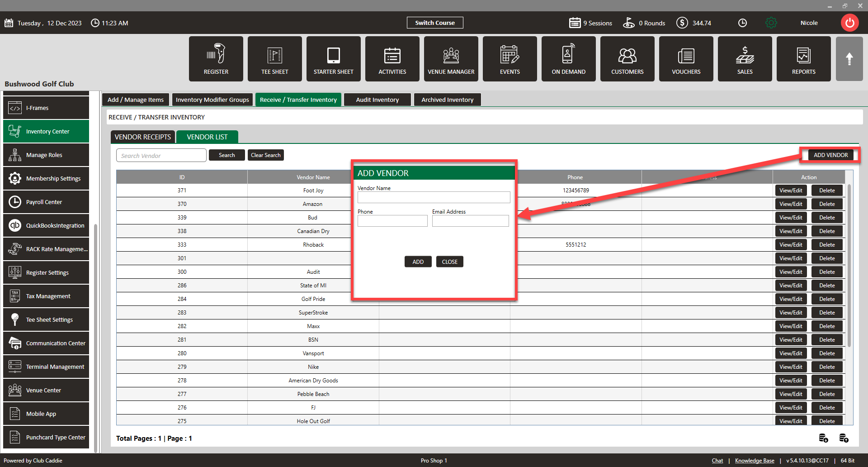Click CLOSE in the Add Vendor dialog
The image size is (868, 467).
click(450, 262)
